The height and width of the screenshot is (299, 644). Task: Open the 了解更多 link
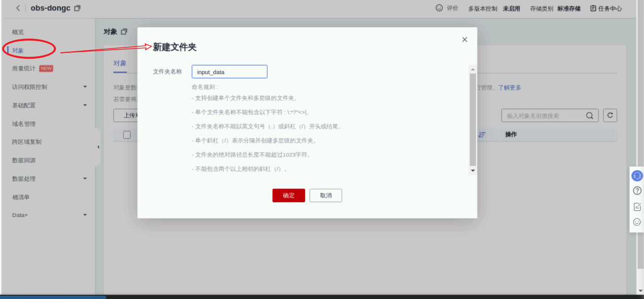tap(509, 87)
